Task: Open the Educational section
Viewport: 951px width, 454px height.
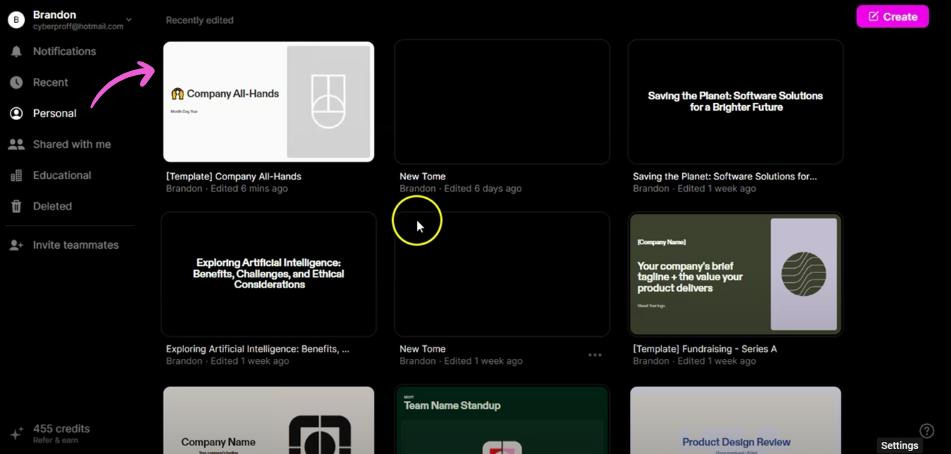Action: pyautogui.click(x=62, y=175)
